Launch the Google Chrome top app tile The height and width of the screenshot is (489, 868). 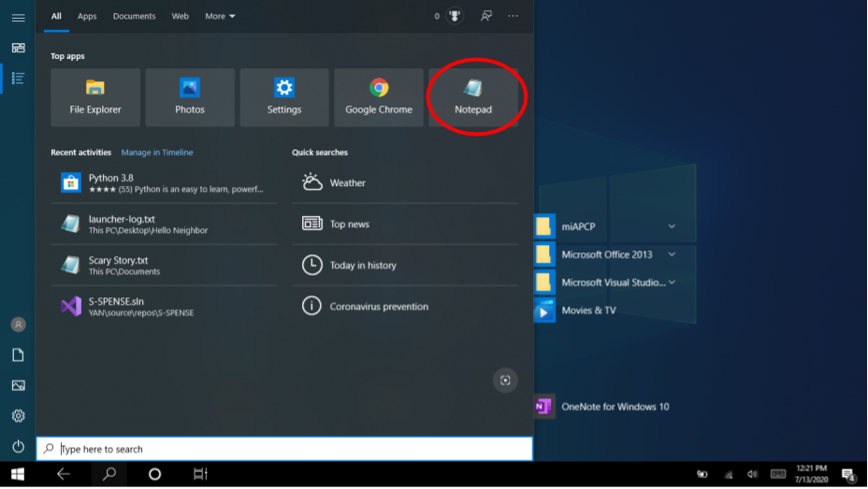tap(379, 97)
